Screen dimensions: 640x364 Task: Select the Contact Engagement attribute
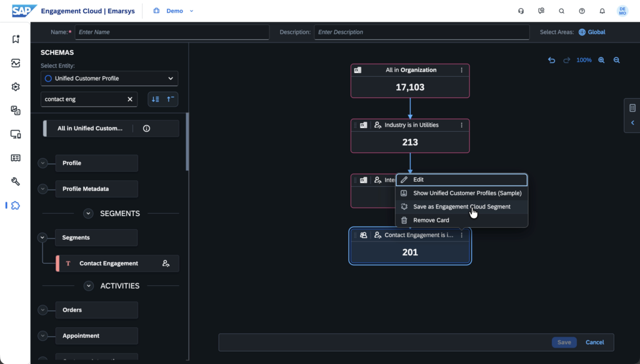pyautogui.click(x=117, y=263)
